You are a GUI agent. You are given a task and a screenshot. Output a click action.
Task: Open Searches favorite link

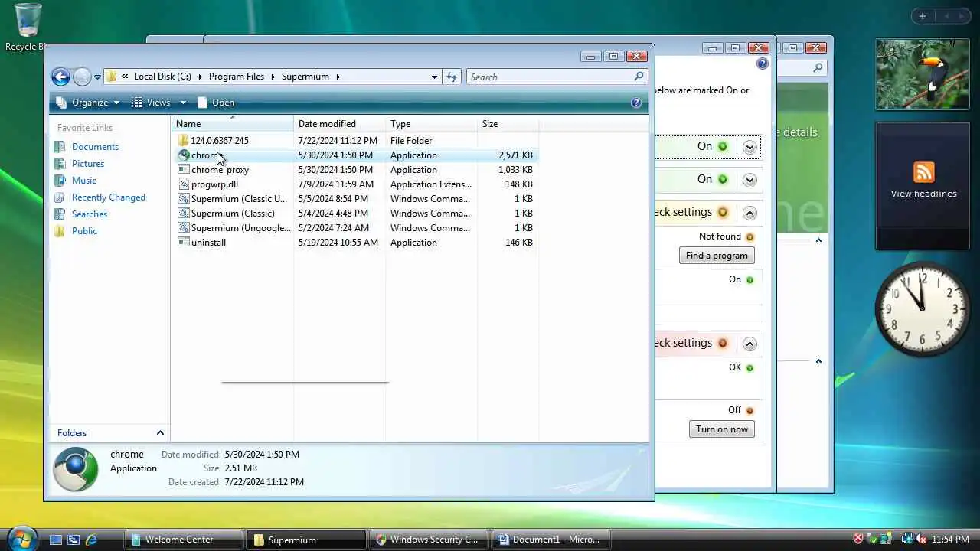[x=90, y=214]
